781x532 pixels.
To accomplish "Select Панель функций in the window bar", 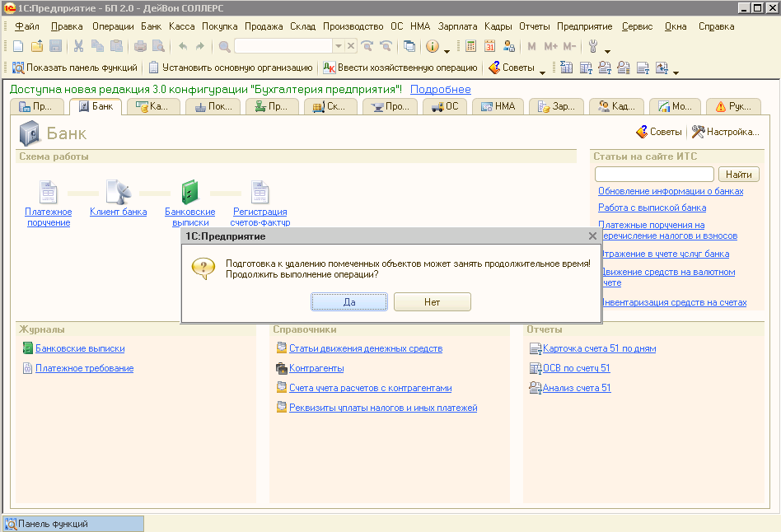I will click(x=73, y=524).
